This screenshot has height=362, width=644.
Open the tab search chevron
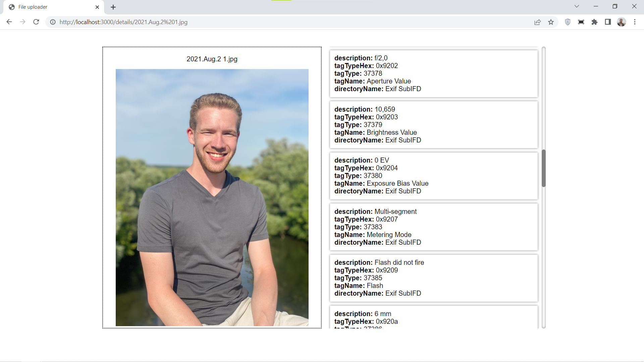point(577,6)
